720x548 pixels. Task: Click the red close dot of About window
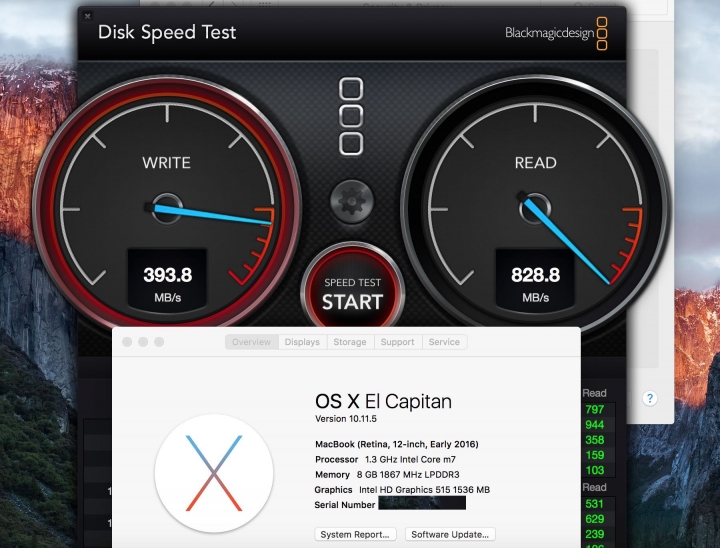coord(127,342)
